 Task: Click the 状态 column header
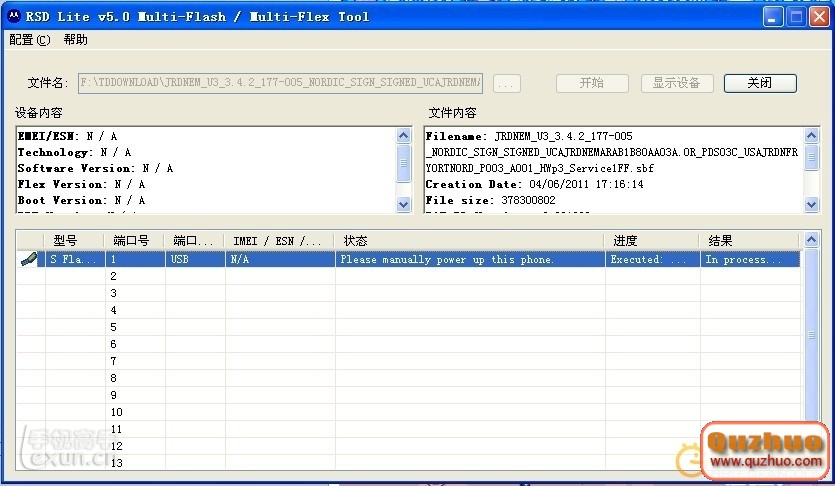(x=470, y=241)
